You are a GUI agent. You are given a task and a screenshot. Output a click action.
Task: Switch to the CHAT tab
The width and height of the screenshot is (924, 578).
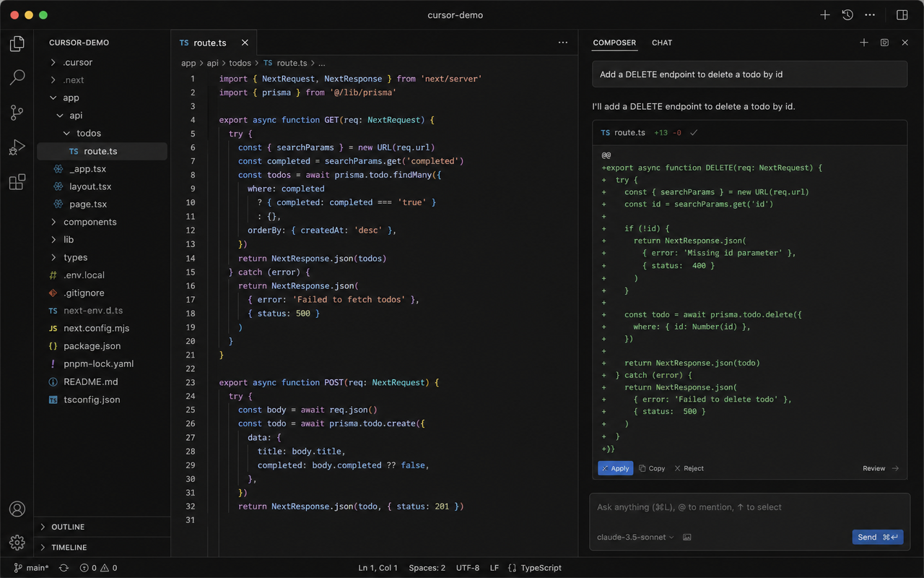tap(662, 43)
